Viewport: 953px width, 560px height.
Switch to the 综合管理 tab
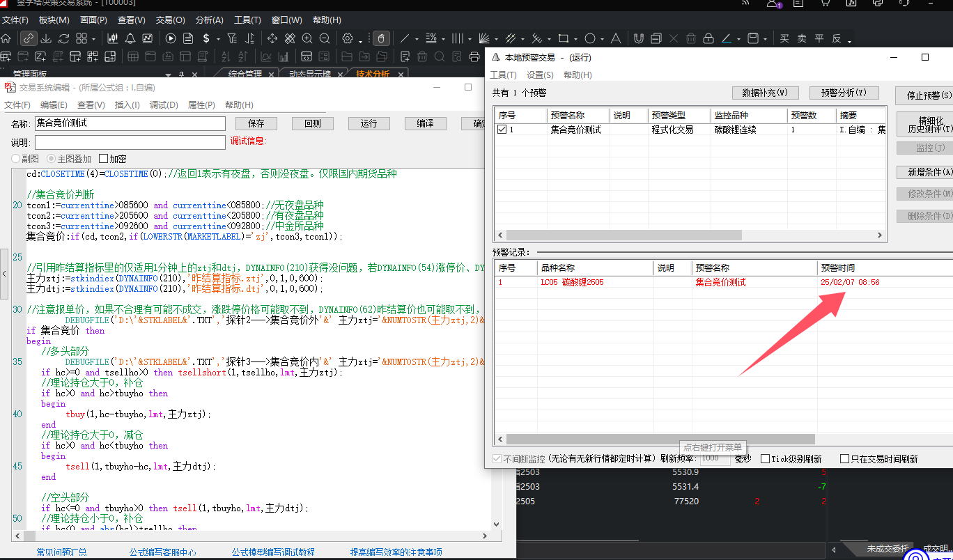coord(245,74)
